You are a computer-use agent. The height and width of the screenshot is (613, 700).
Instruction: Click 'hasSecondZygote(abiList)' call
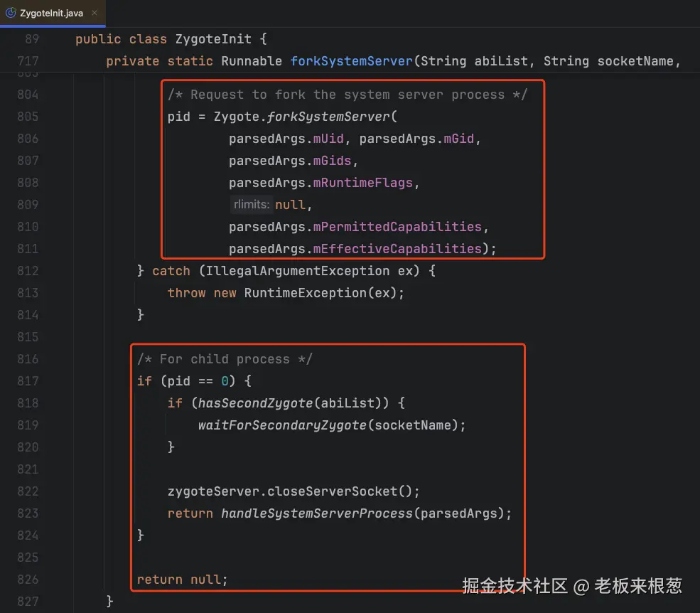point(294,403)
